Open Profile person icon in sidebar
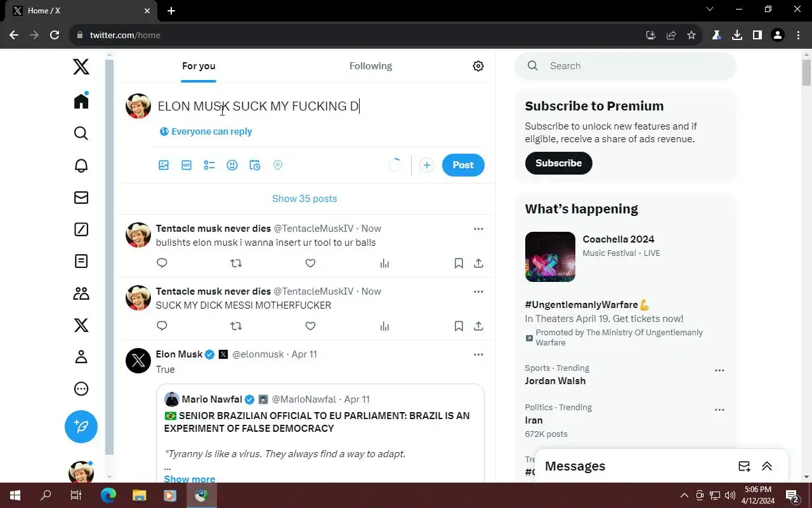 (x=81, y=357)
